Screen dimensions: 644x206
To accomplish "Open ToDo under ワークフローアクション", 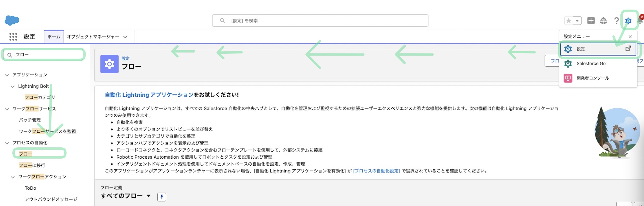I will [x=30, y=188].
